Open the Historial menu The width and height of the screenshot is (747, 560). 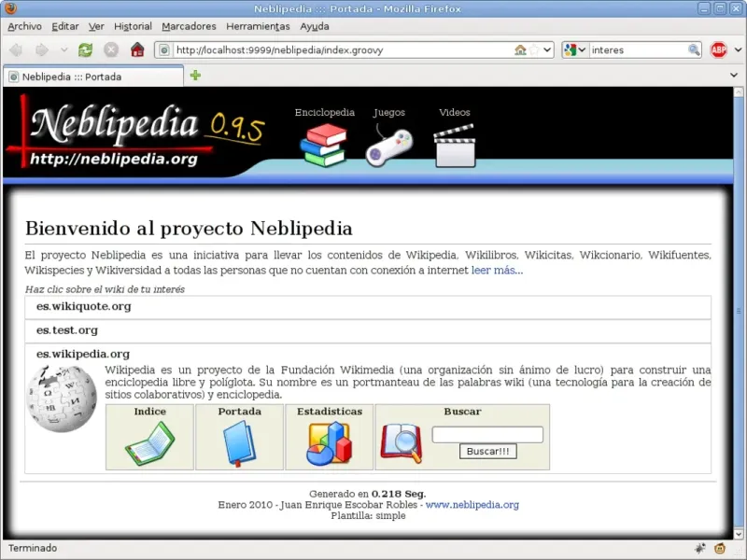[x=133, y=26]
